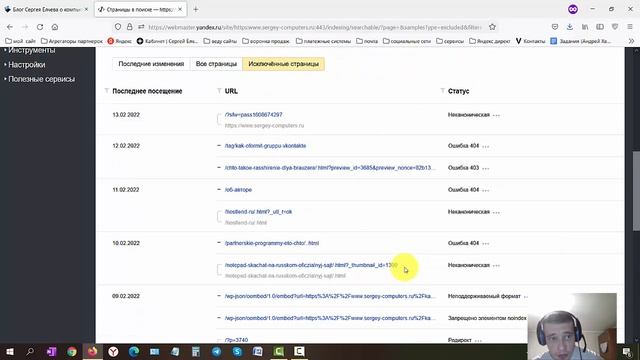Open the Яндекс bookmark
The width and height of the screenshot is (640, 360).
click(x=120, y=41)
